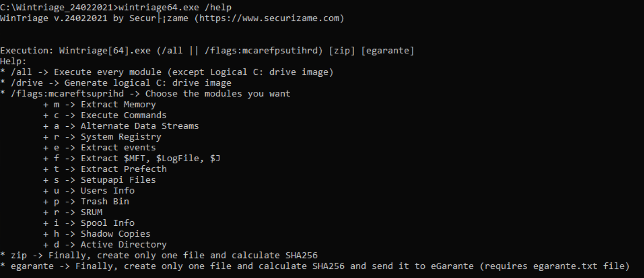The image size is (644, 278).
Task: Click the /drive option line
Action: (x=116, y=83)
